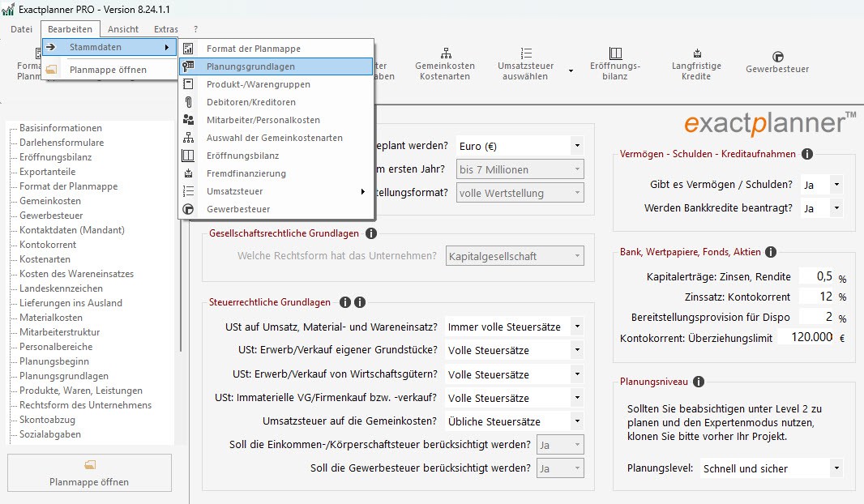Open the Ansicht menu
The image size is (864, 504).
point(122,28)
